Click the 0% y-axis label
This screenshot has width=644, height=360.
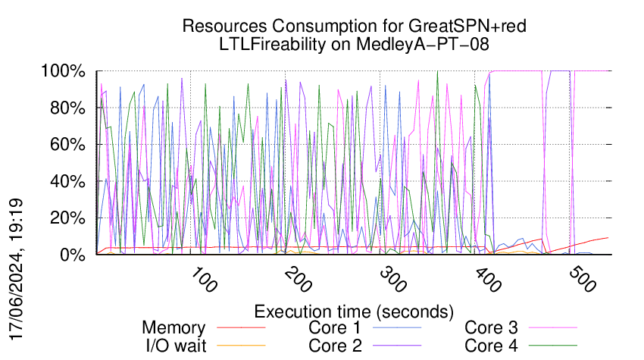[x=72, y=255]
